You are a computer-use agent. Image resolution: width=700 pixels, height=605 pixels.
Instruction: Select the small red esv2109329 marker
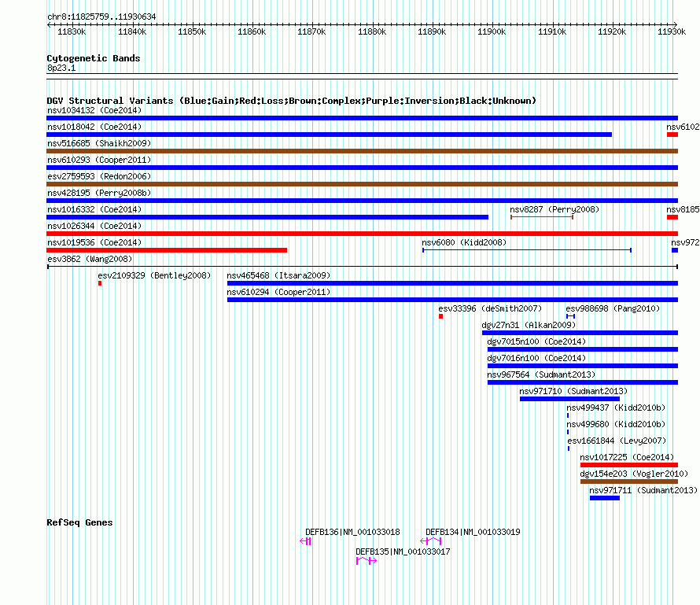point(100,283)
